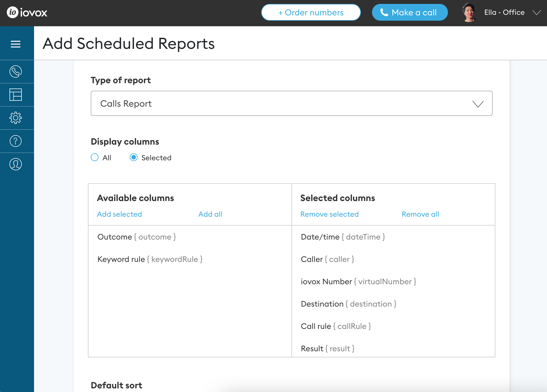
Task: Click the Remove selected link
Action: point(329,214)
